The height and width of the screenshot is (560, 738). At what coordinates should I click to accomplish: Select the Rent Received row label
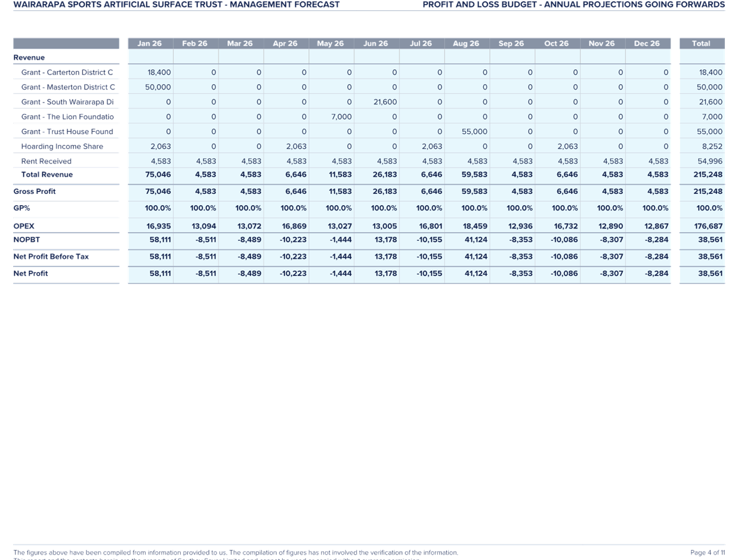pos(46,161)
